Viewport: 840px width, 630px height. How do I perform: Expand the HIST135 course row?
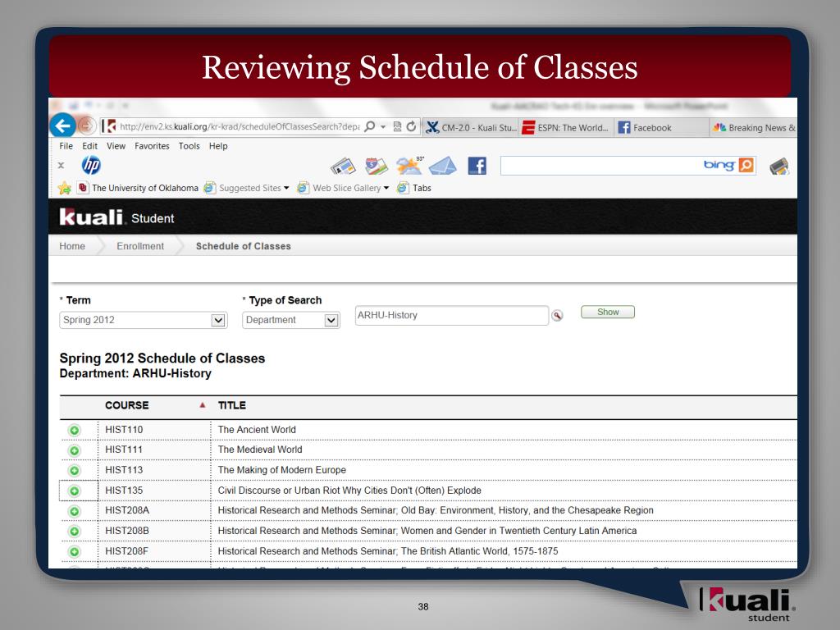(x=75, y=491)
